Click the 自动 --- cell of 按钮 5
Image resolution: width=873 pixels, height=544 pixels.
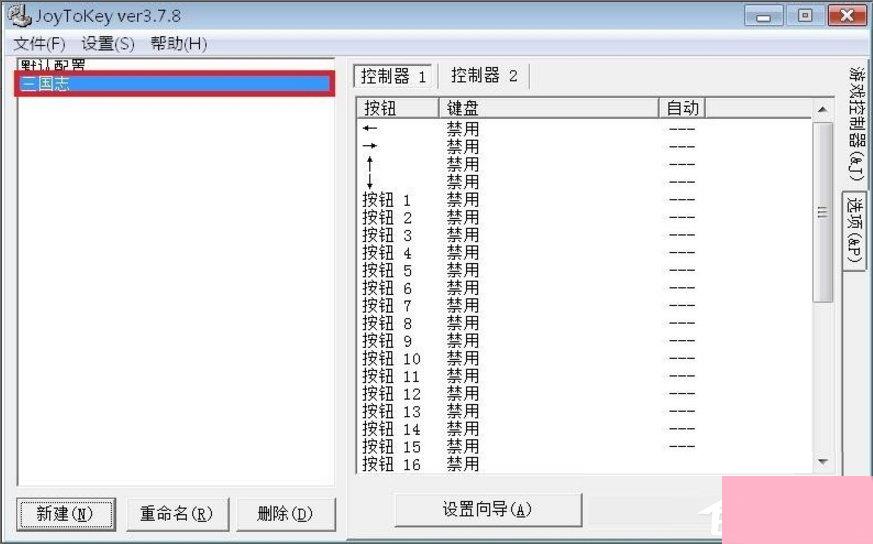[682, 271]
